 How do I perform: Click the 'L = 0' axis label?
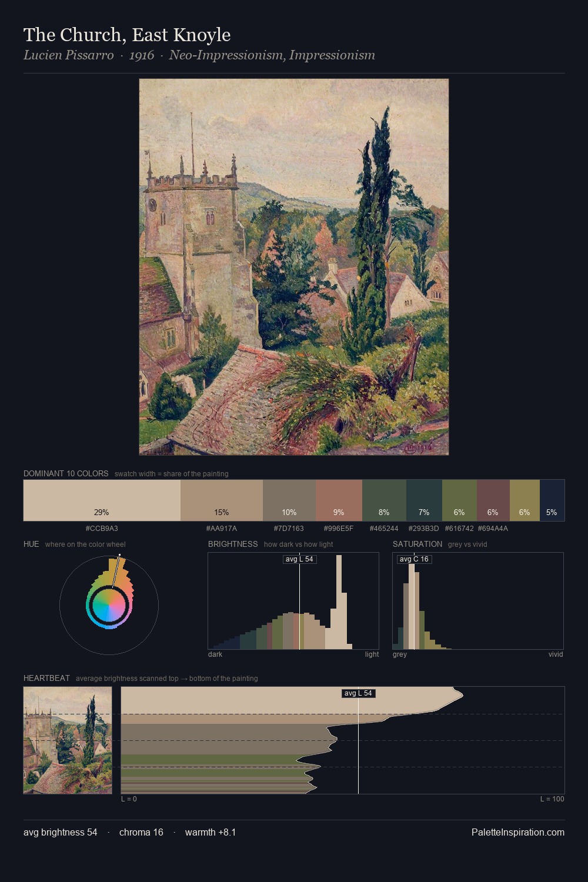[x=129, y=799]
